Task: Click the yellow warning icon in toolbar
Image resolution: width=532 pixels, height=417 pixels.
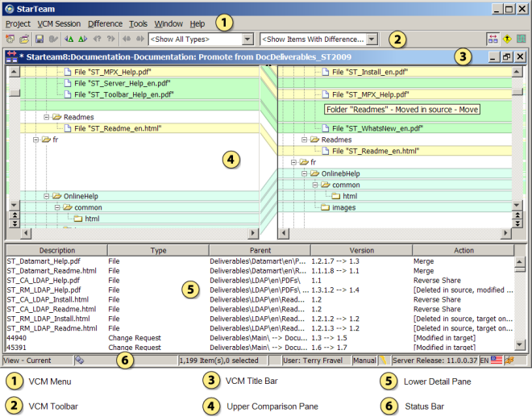Action: click(506, 40)
